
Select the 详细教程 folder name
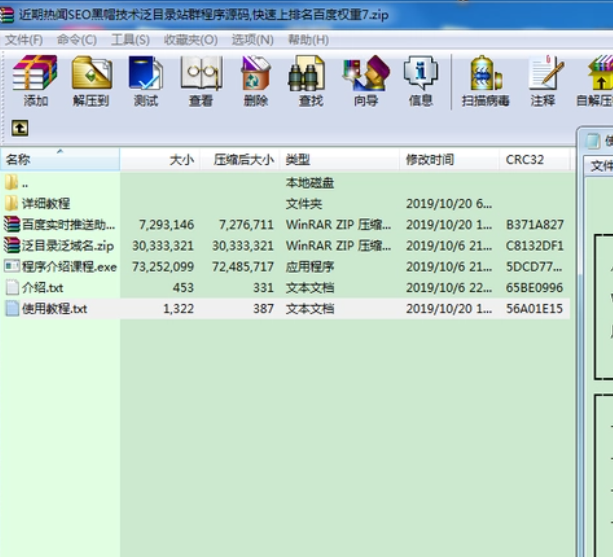pyautogui.click(x=46, y=203)
